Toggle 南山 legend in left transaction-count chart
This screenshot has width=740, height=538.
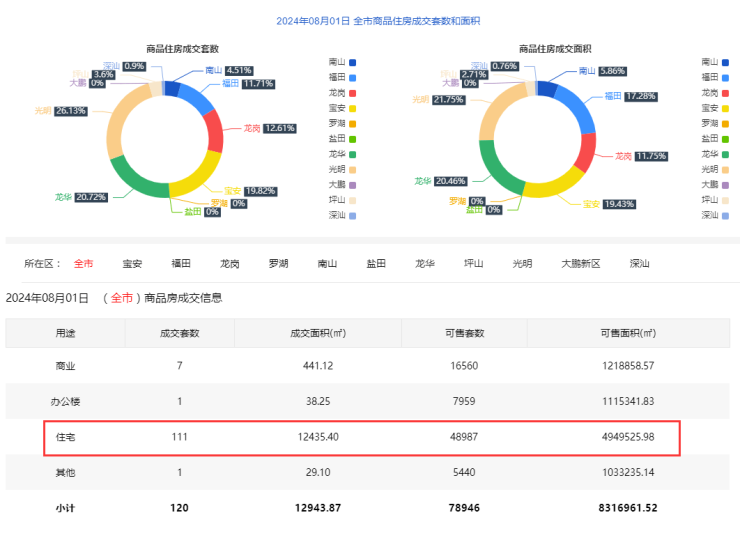coord(340,61)
